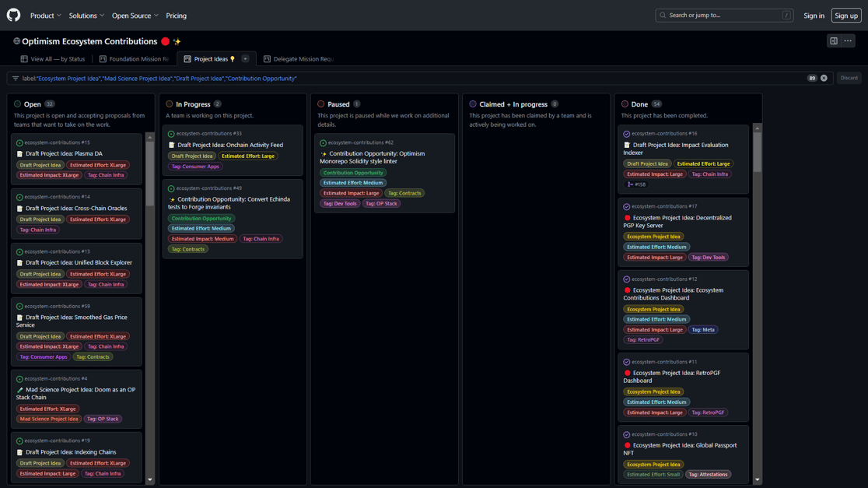Click done icon on RetroPGF Dashboard card
The height and width of the screenshot is (488, 868).
(627, 362)
